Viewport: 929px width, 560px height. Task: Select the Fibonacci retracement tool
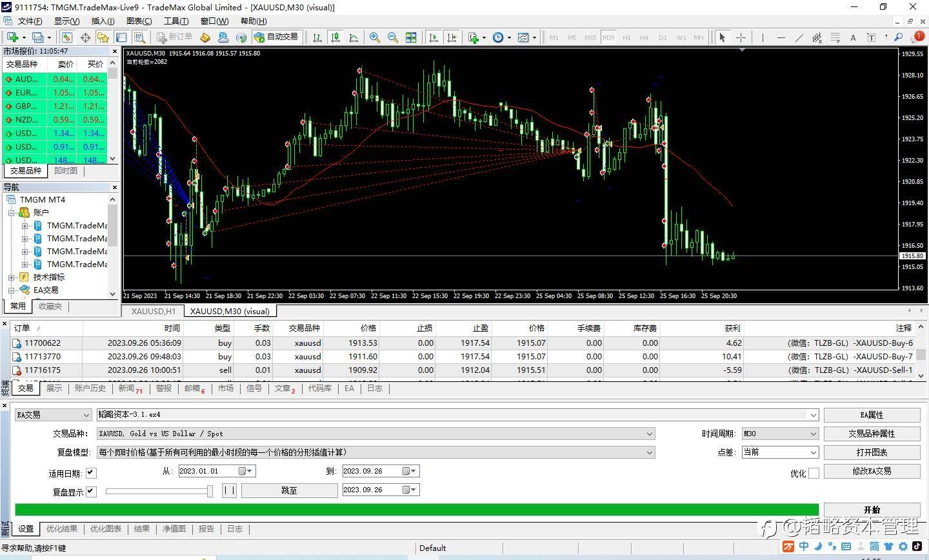click(x=835, y=37)
